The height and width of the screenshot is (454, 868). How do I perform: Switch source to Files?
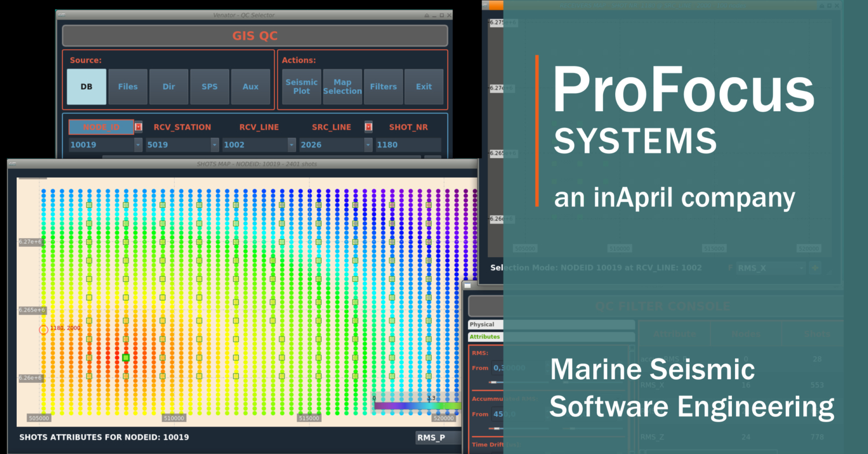coord(128,87)
